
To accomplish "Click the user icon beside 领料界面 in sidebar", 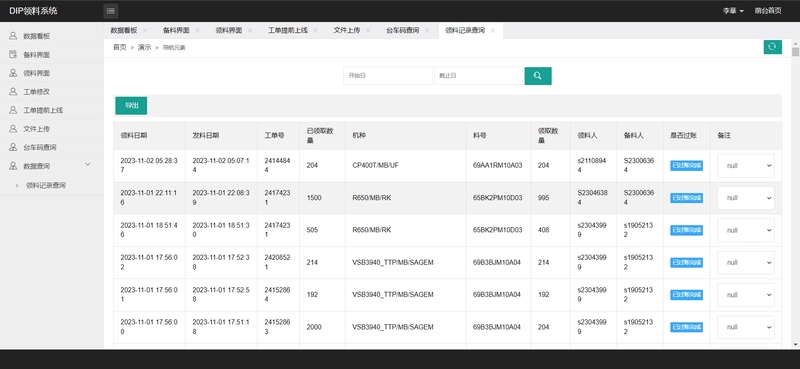I will click(x=13, y=73).
